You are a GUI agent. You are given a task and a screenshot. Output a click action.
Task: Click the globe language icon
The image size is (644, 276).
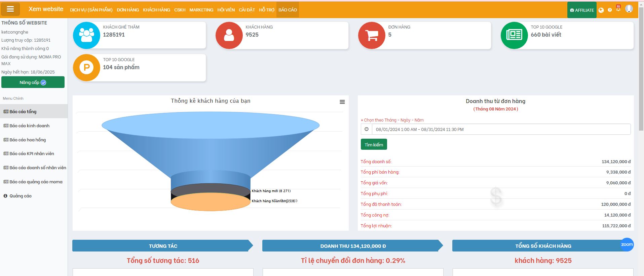click(x=601, y=10)
